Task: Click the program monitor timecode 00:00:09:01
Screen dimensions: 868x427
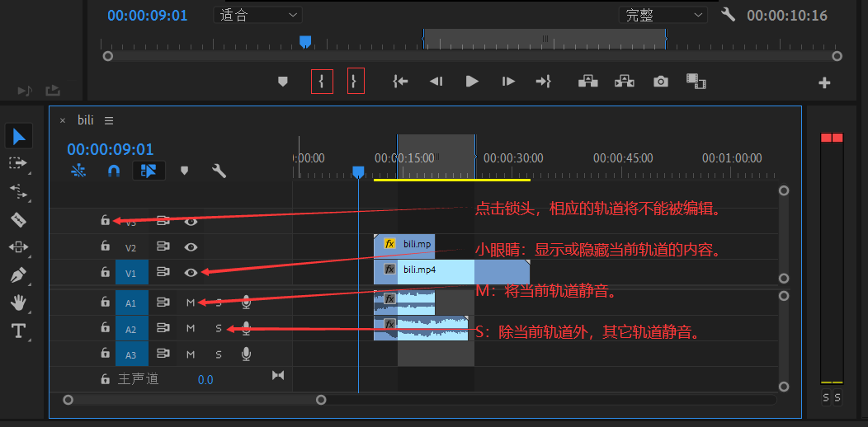Action: [147, 15]
